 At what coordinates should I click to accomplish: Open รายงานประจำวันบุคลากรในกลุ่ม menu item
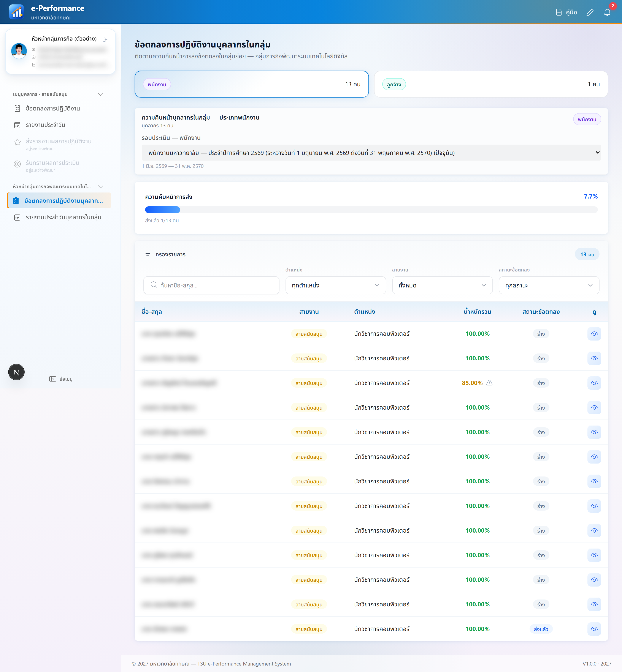[x=59, y=217]
